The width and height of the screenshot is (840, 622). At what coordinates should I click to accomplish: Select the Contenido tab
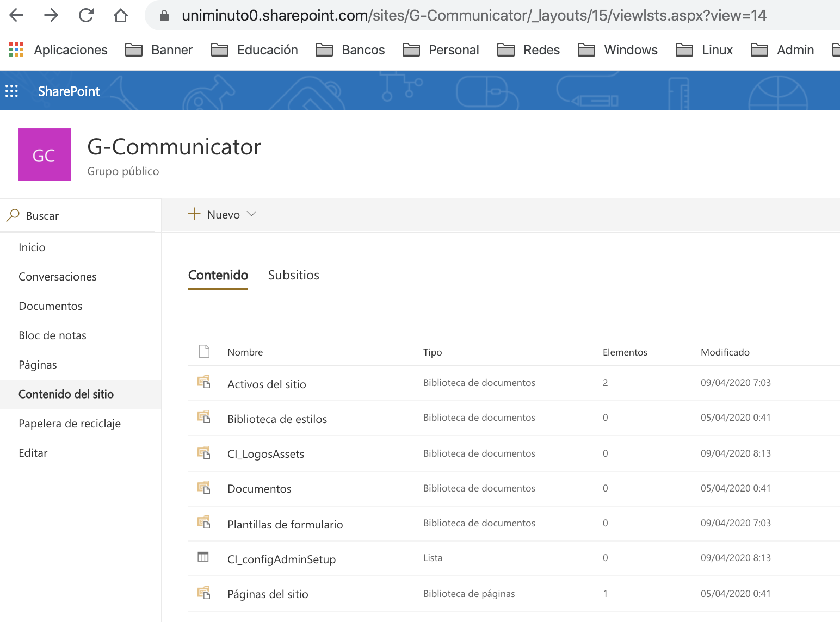(218, 275)
